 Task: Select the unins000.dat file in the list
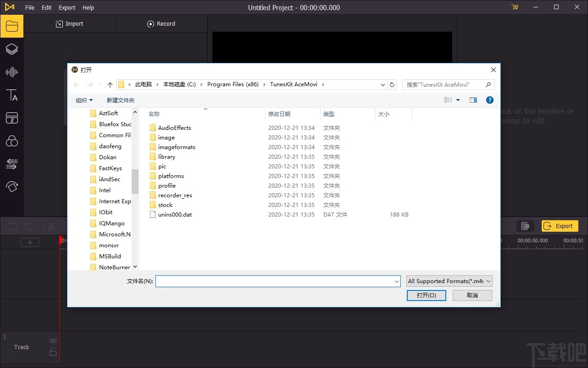175,214
